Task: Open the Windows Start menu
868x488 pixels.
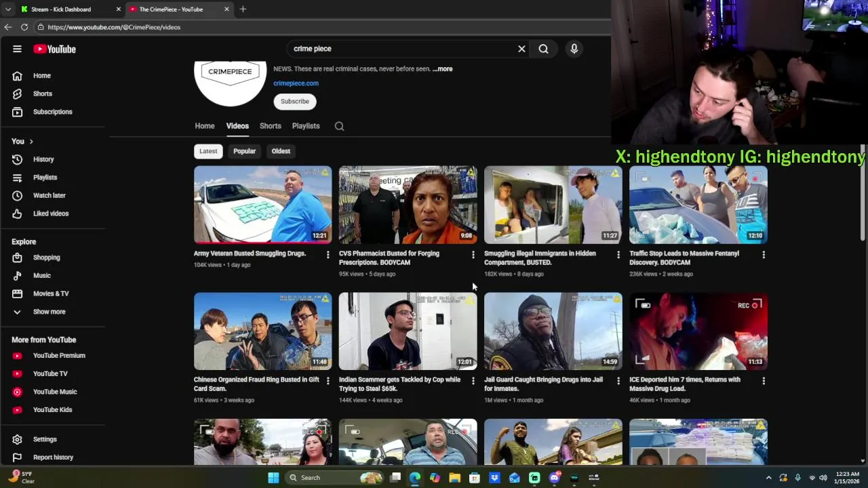Action: point(273,478)
